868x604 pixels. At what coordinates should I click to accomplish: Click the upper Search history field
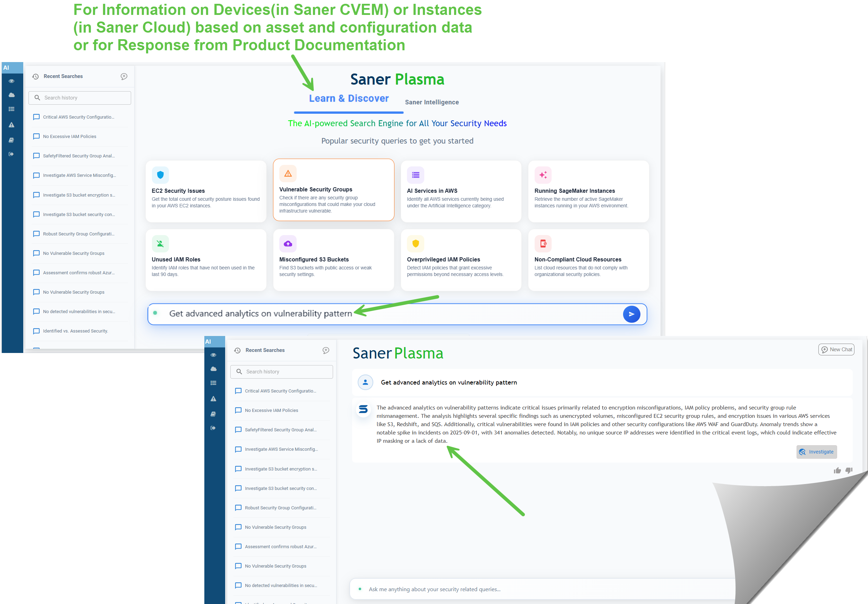[80, 98]
